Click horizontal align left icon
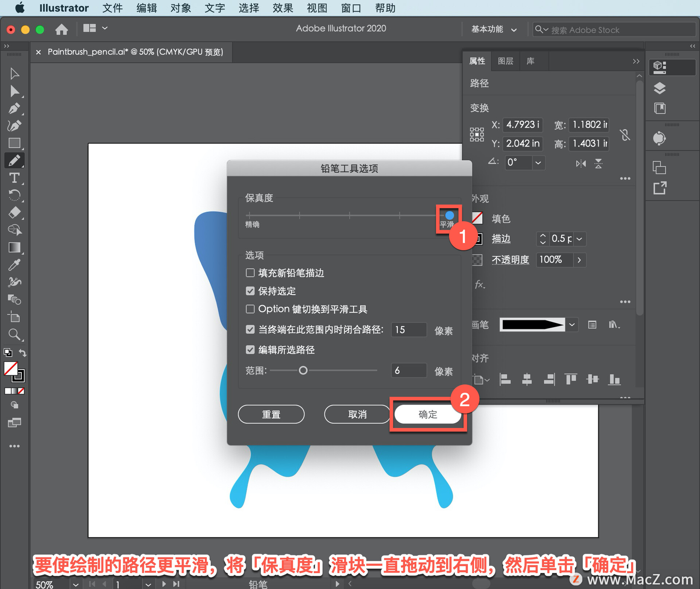Image resolution: width=700 pixels, height=589 pixels. coord(505,379)
